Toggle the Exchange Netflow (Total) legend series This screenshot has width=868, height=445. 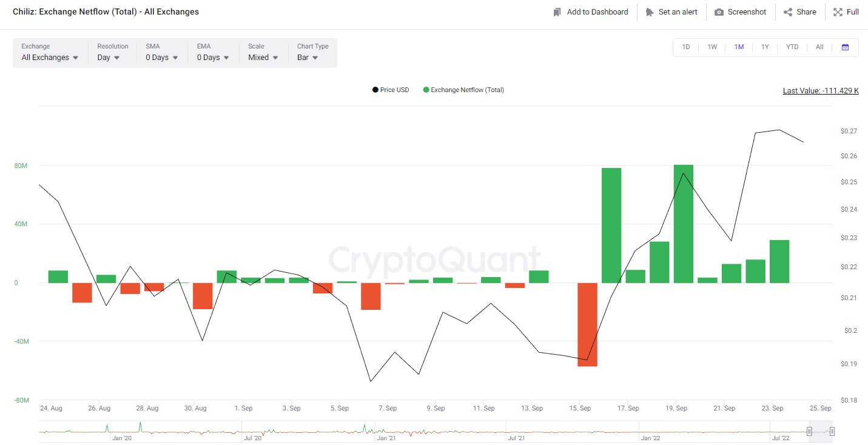(x=463, y=90)
